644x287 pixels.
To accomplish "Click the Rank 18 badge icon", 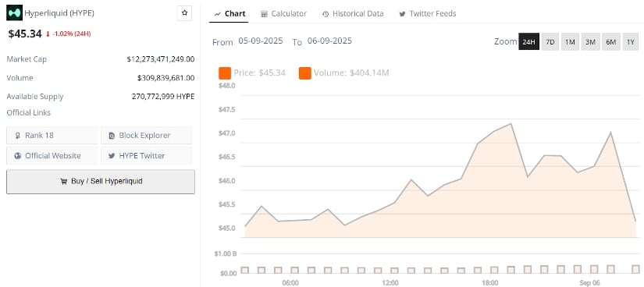I will click(x=18, y=136).
